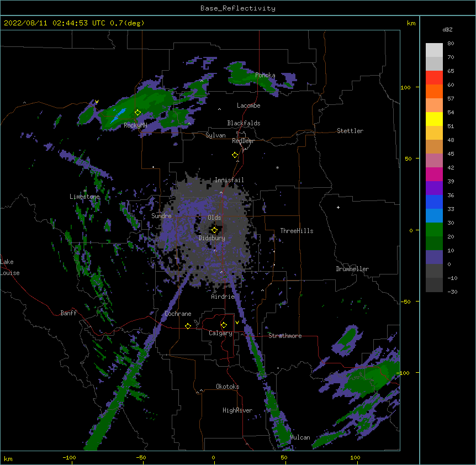The width and height of the screenshot is (476, 465).
Task: Click the Strathmore label
Action: pos(285,336)
